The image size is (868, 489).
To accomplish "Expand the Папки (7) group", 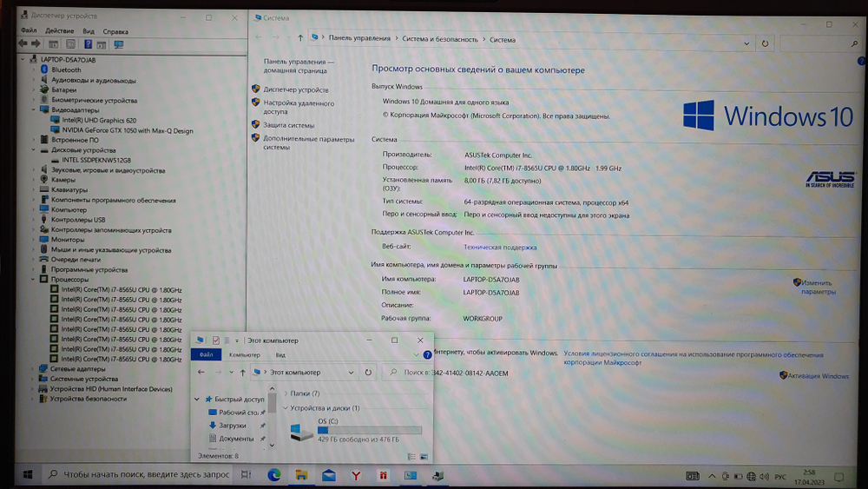I will [286, 393].
